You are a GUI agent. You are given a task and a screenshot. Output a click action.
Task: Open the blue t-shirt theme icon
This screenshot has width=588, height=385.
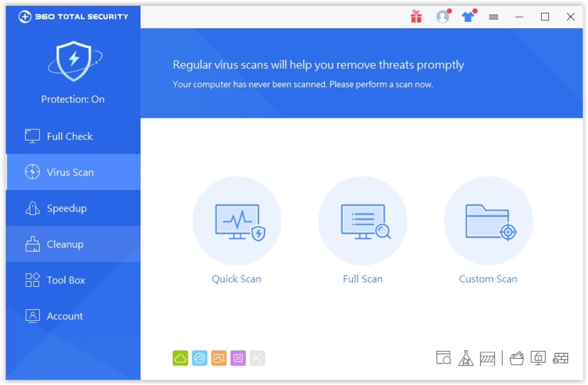(x=468, y=17)
